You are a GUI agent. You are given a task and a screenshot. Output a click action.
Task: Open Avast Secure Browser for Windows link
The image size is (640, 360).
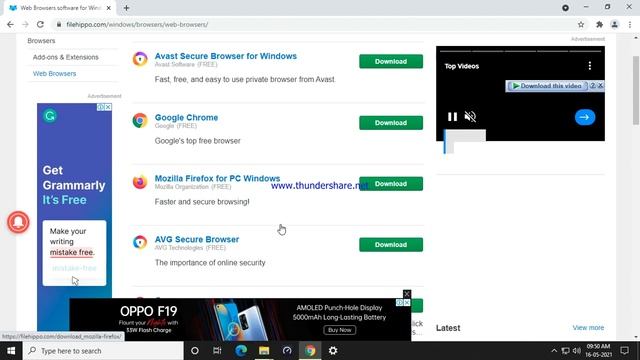pos(226,56)
